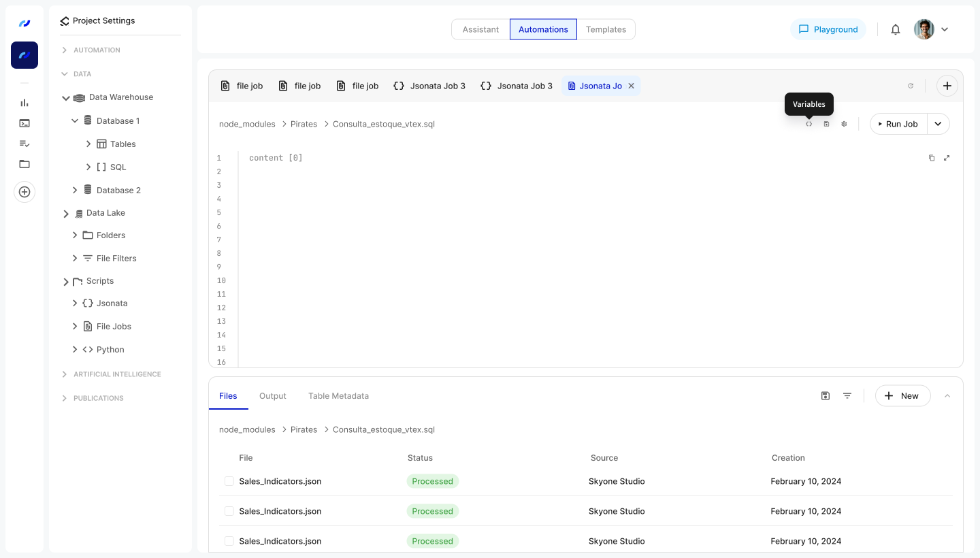Collapse the Data Warehouse tree node

point(65,97)
